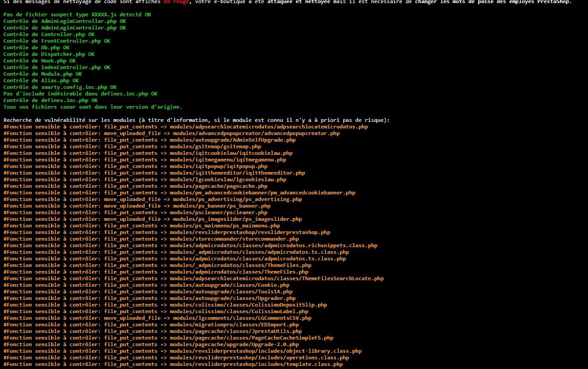
Task: Click the 'Pas de fichier suspect type XXXXX.js' line
Action: point(77,15)
